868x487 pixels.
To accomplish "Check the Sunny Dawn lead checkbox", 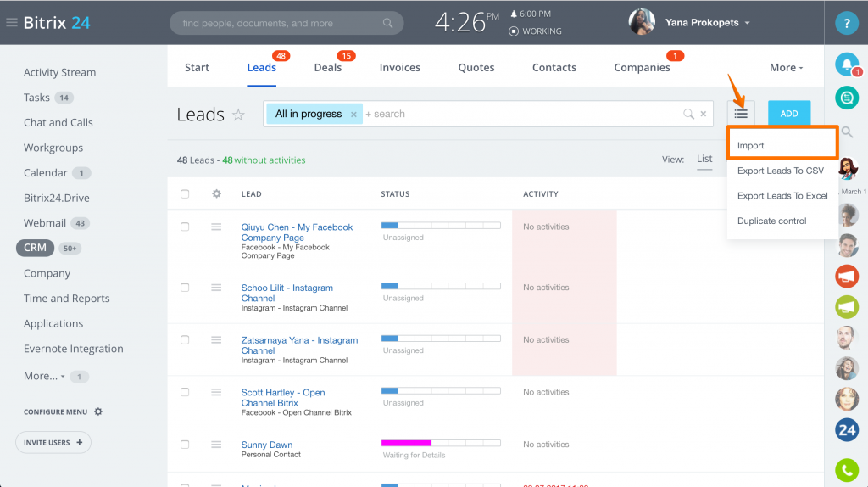I will pos(185,445).
